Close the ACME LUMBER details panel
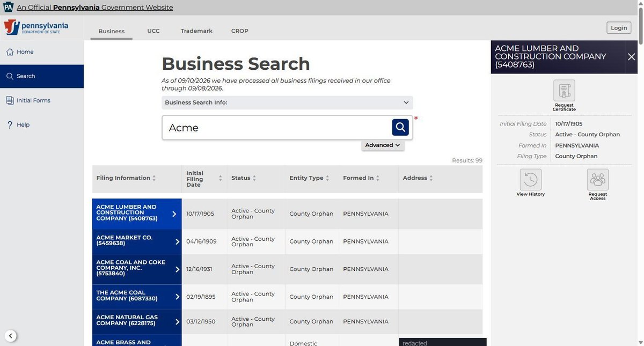Image resolution: width=644 pixels, height=346 pixels. click(631, 56)
